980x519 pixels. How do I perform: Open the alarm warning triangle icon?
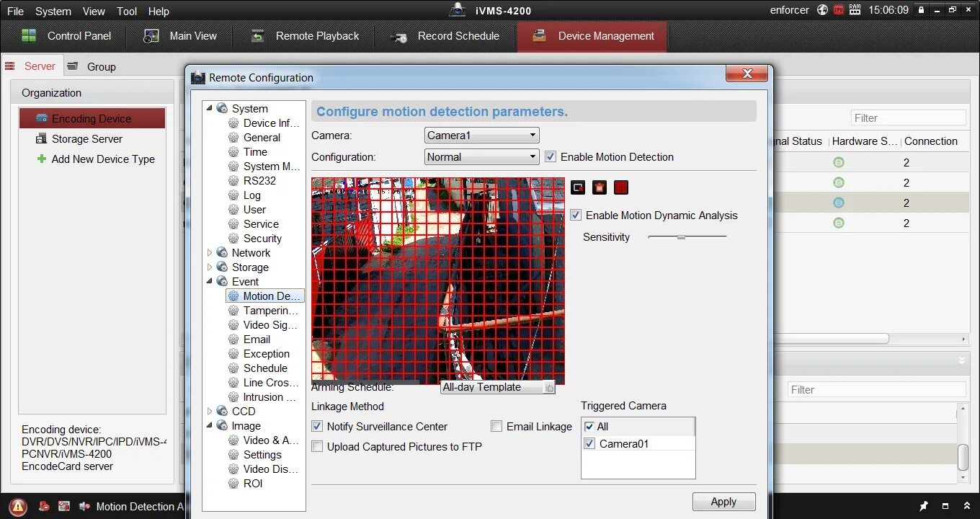pyautogui.click(x=19, y=506)
